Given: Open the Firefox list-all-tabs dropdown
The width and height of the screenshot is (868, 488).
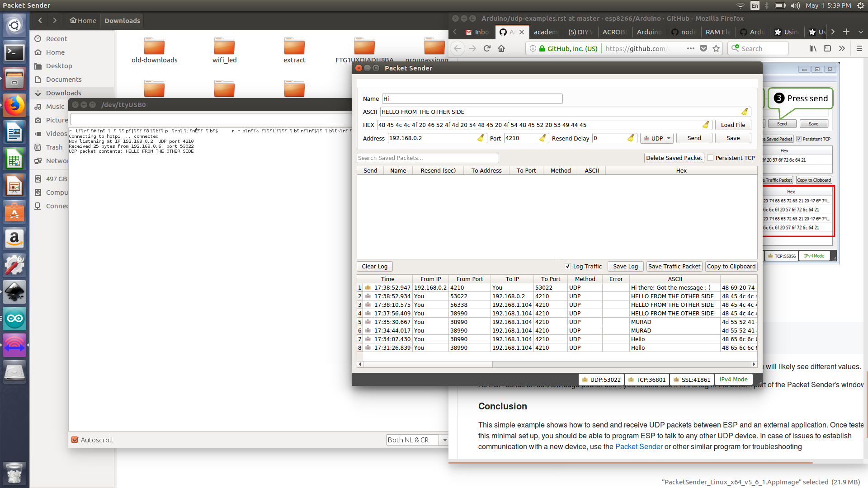Looking at the screenshot, I should [x=860, y=32].
